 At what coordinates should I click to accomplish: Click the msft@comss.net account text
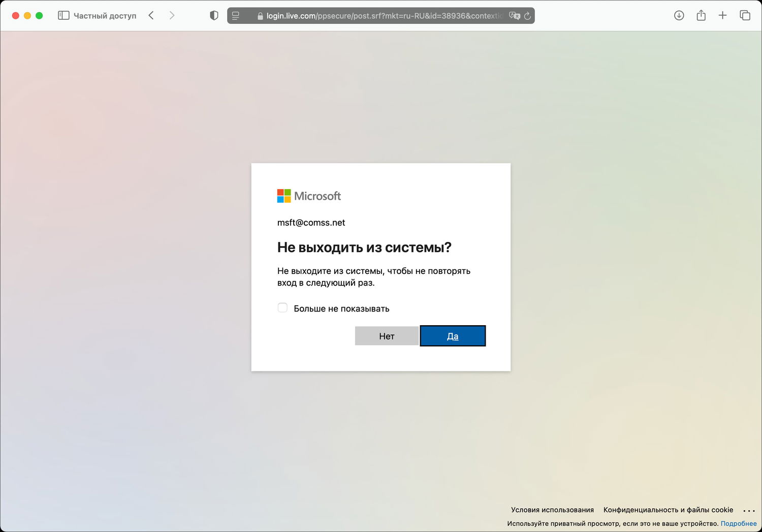coord(311,223)
